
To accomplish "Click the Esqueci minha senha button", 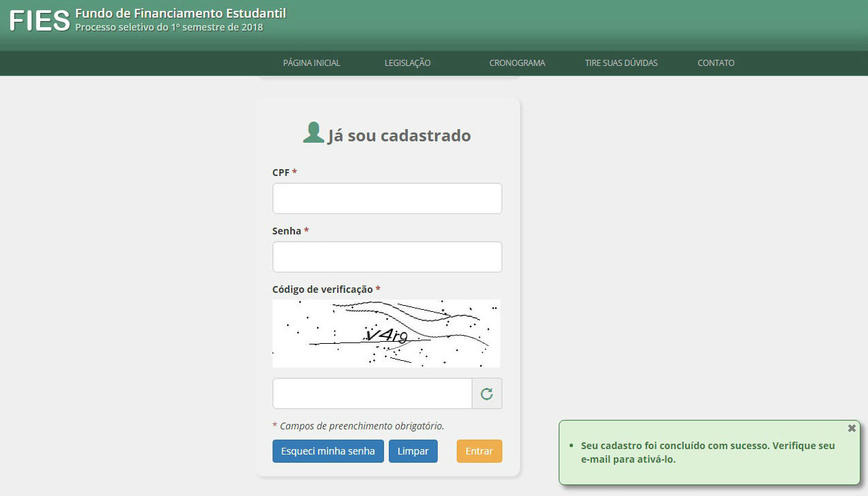I will click(328, 451).
